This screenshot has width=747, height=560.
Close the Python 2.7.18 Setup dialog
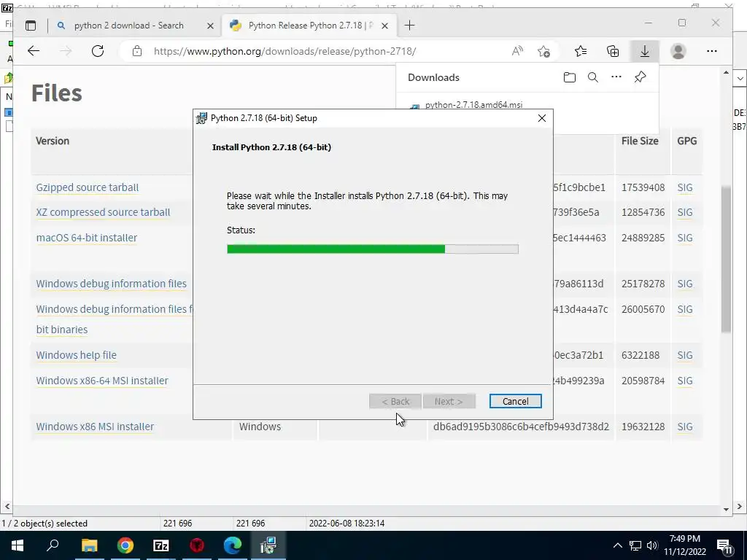click(542, 118)
